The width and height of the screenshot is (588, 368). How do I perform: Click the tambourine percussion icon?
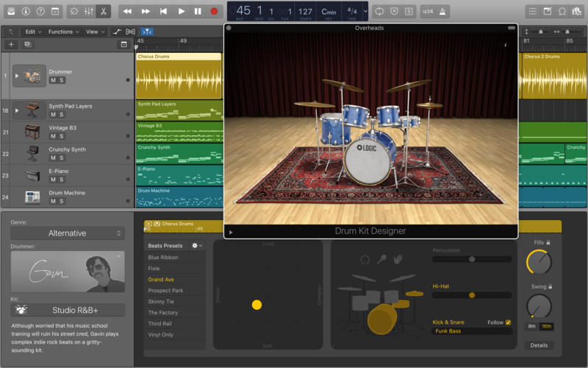[x=365, y=259]
